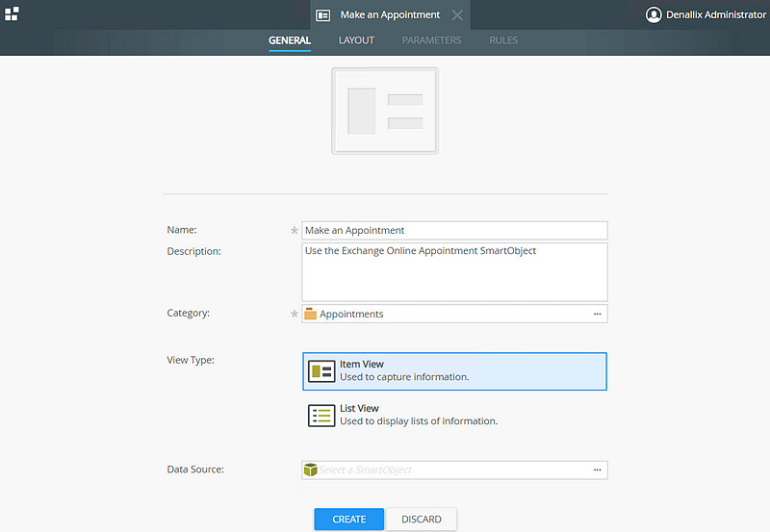Click the Denallix Administrator user avatar icon
This screenshot has width=770, height=532.
coord(654,14)
